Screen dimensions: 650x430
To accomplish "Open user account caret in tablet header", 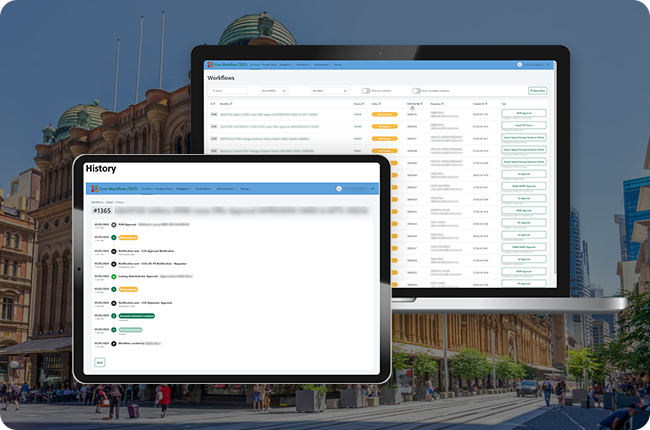I will (x=372, y=189).
